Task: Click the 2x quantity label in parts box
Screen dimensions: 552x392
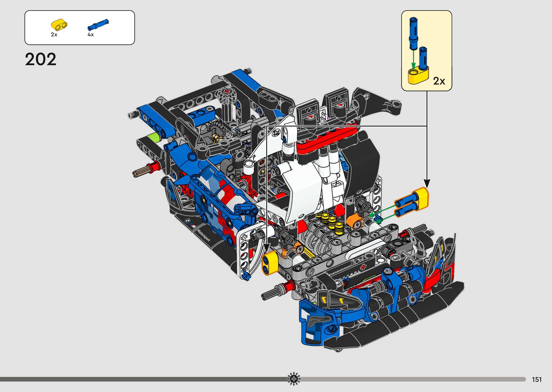Action: 54,35
